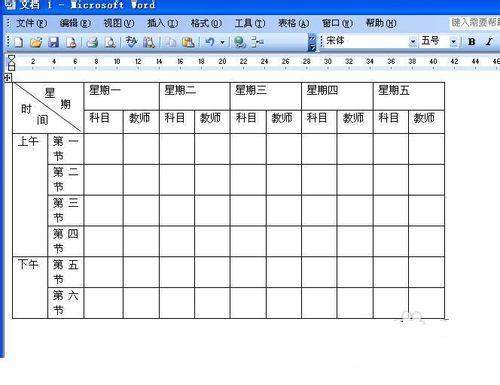Image resolution: width=500 pixels, height=385 pixels.
Task: Open Print Preview with magnifier page icon
Action: 110,42
